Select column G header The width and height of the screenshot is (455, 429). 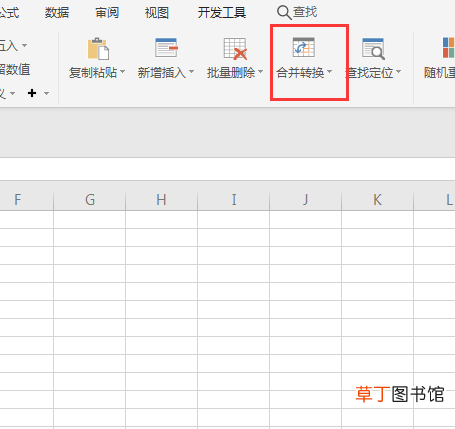click(x=90, y=200)
